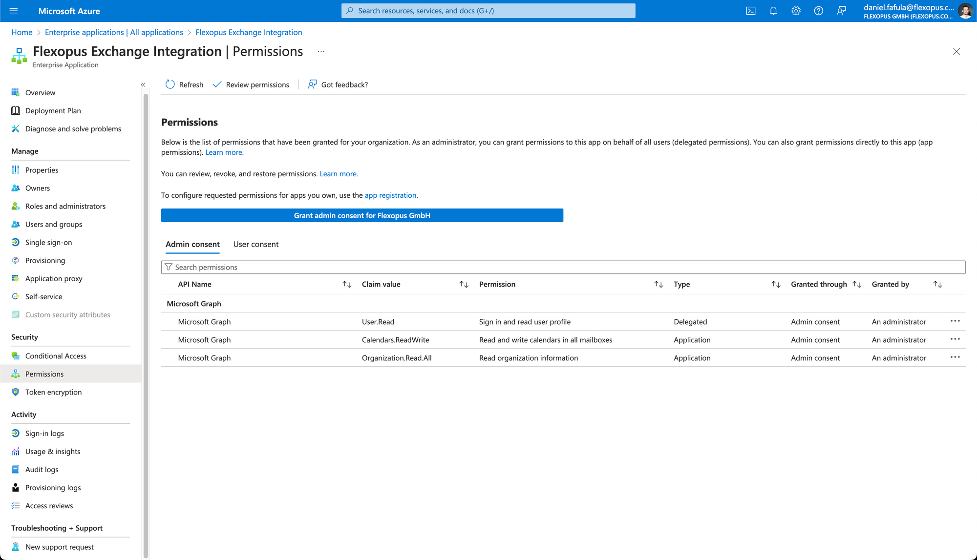Switch to User consent tab
The image size is (977, 560).
tap(256, 244)
